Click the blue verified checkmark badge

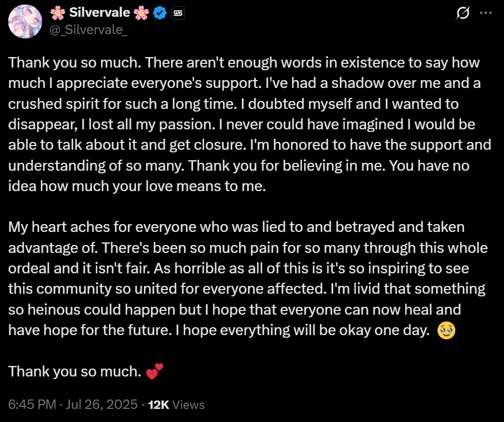point(160,13)
